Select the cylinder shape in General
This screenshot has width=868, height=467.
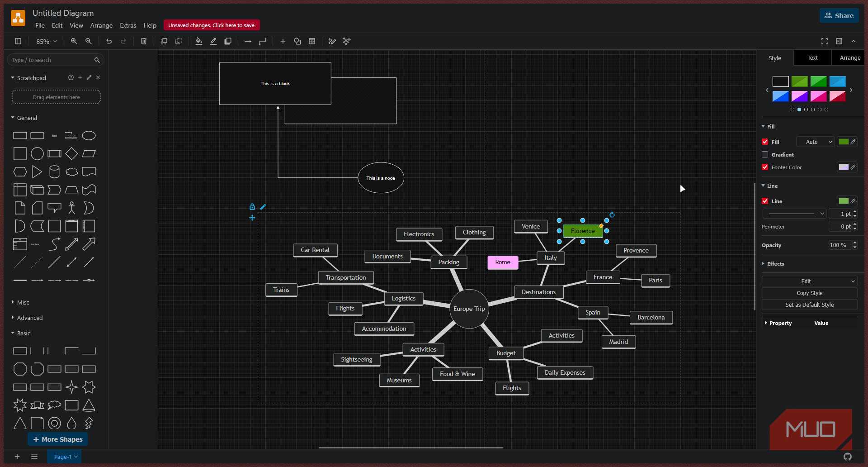tap(54, 172)
